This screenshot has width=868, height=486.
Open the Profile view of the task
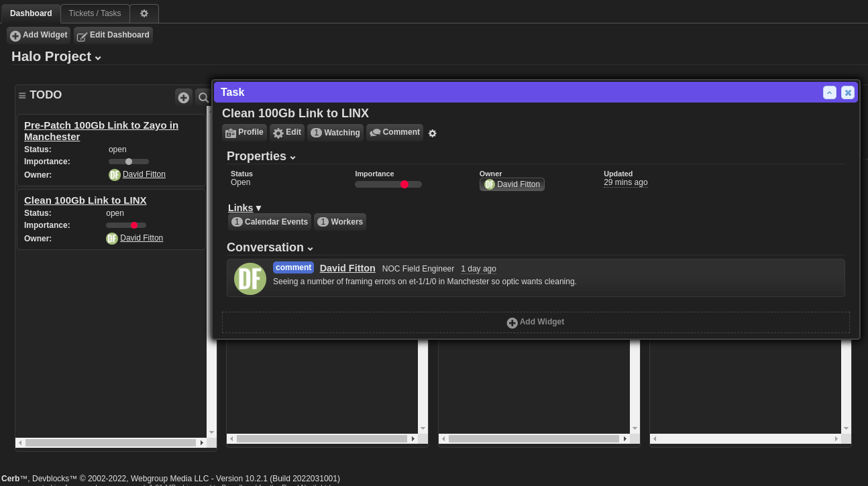244,132
